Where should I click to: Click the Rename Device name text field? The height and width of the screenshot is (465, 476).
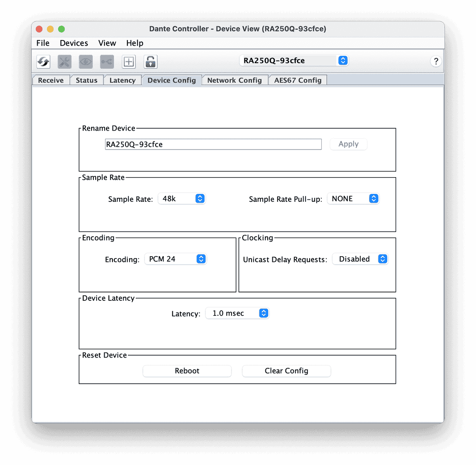[x=213, y=144]
